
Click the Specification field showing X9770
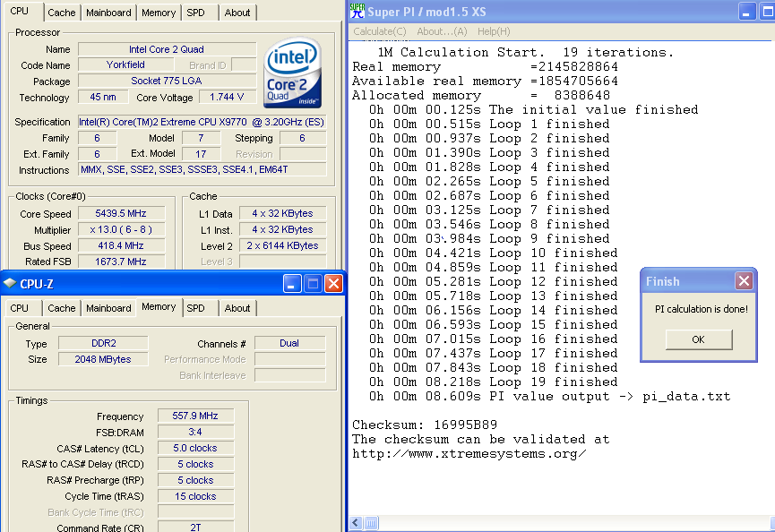(x=202, y=122)
